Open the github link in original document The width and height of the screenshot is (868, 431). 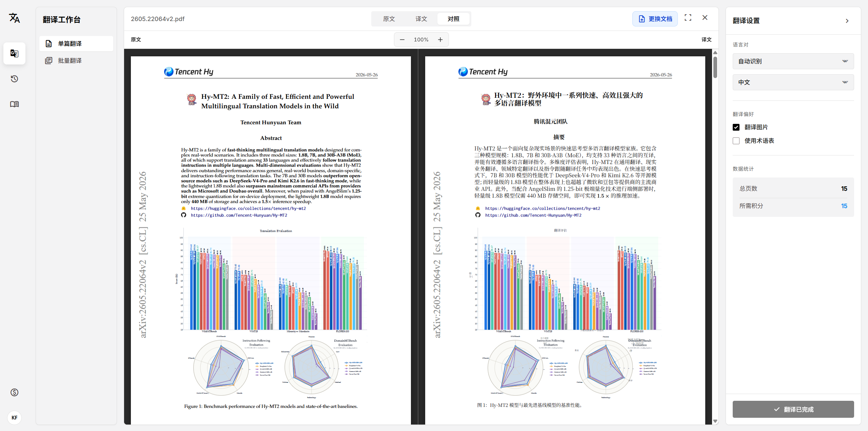point(239,215)
